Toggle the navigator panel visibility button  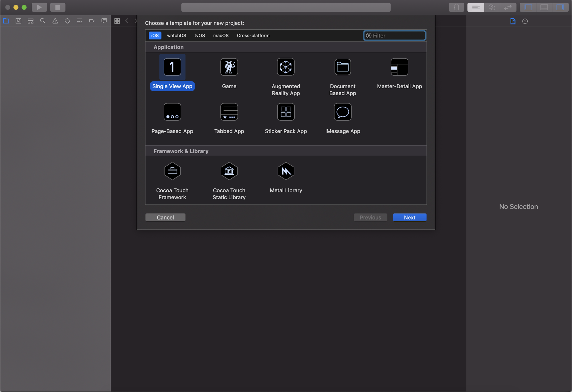[528, 7]
